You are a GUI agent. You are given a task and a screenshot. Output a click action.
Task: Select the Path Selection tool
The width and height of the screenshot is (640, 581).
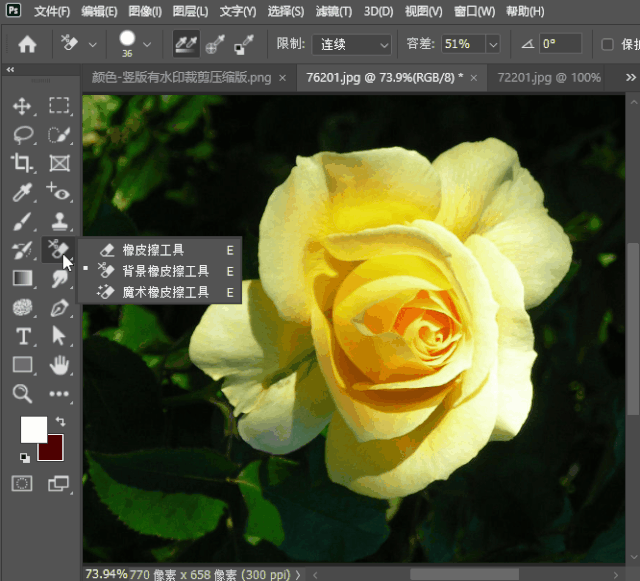tap(59, 336)
